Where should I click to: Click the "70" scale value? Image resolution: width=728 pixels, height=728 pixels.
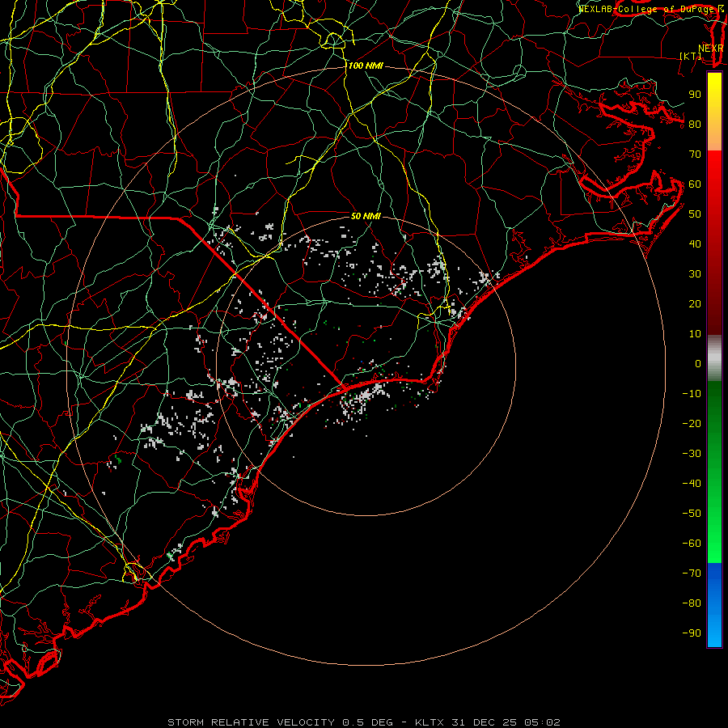pos(695,154)
